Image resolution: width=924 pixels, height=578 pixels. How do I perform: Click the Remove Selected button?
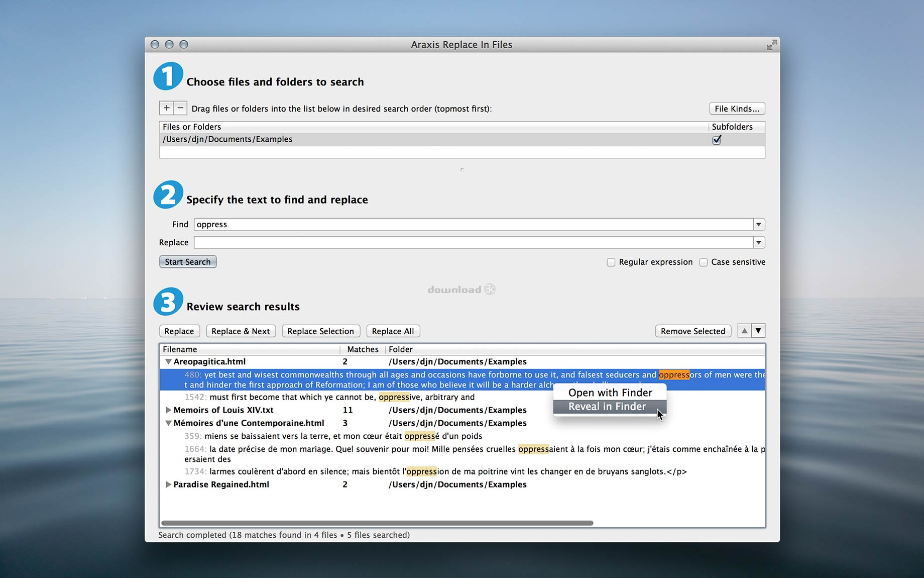(x=693, y=331)
